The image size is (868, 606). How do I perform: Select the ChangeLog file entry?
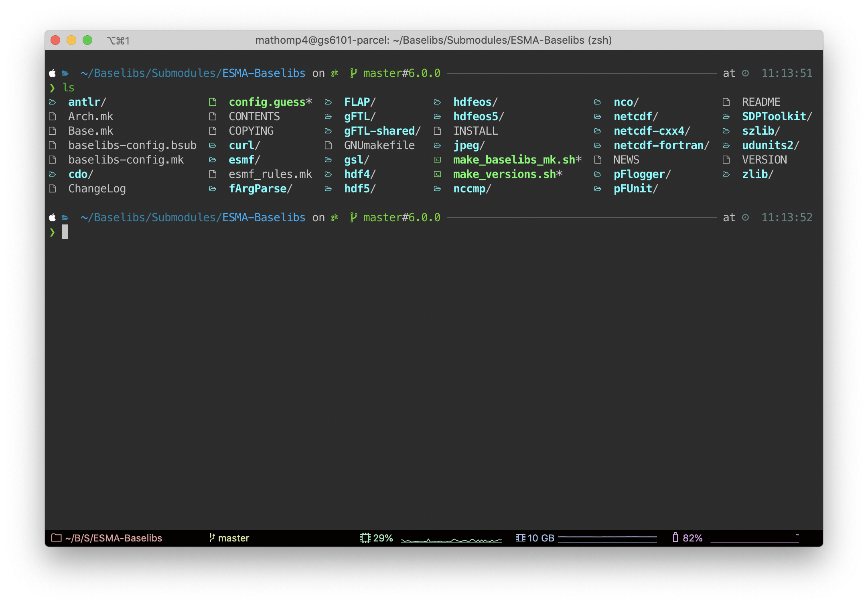(x=97, y=188)
